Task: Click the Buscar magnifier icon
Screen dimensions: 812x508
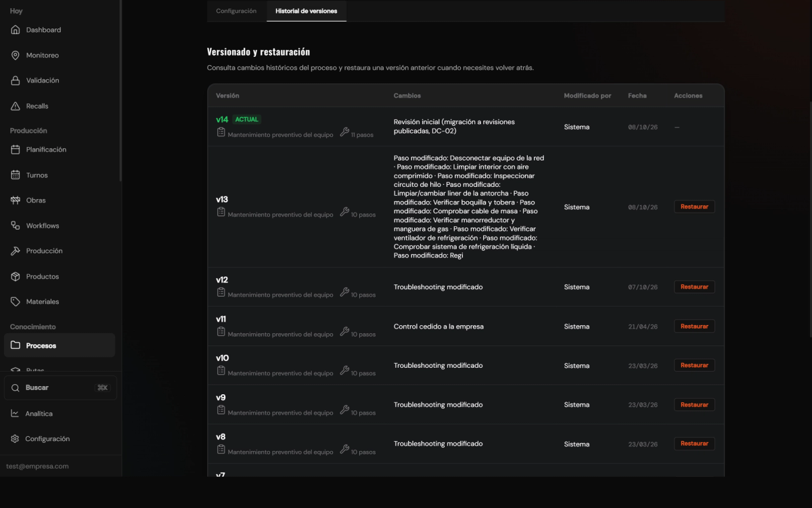Action: coord(16,388)
